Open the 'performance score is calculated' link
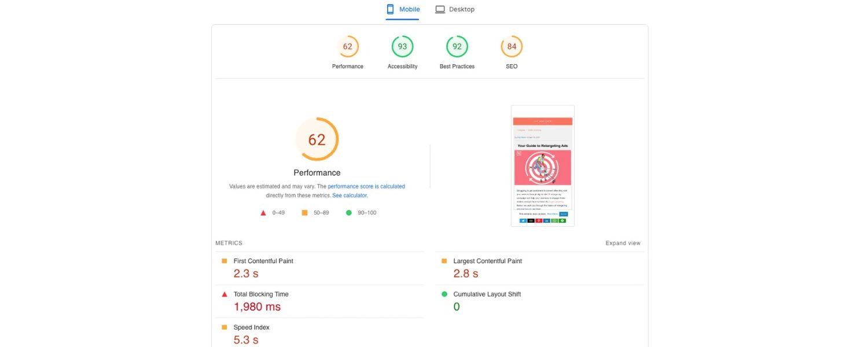Image resolution: width=868 pixels, height=347 pixels. click(x=366, y=187)
